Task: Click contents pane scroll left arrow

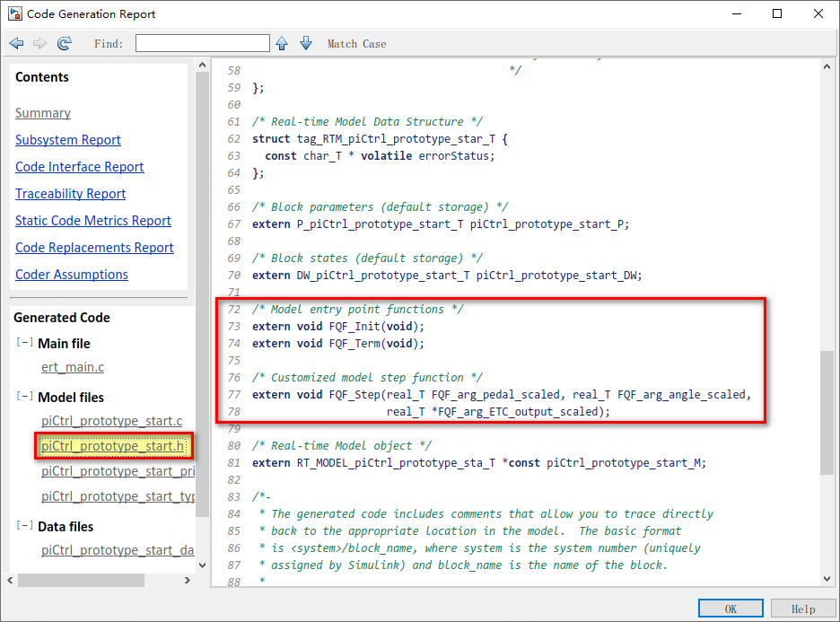Action: (10, 580)
